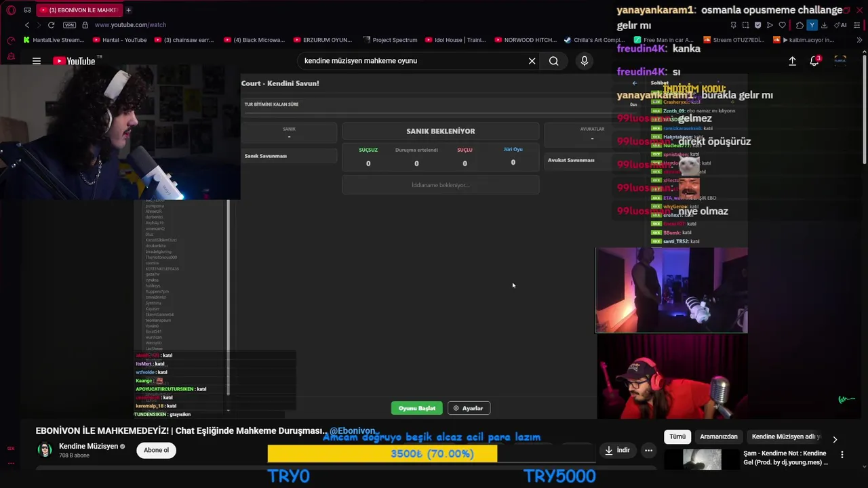This screenshot has width=868, height=488.
Task: Run the YouTube search magnifier button
Action: [x=554, y=61]
